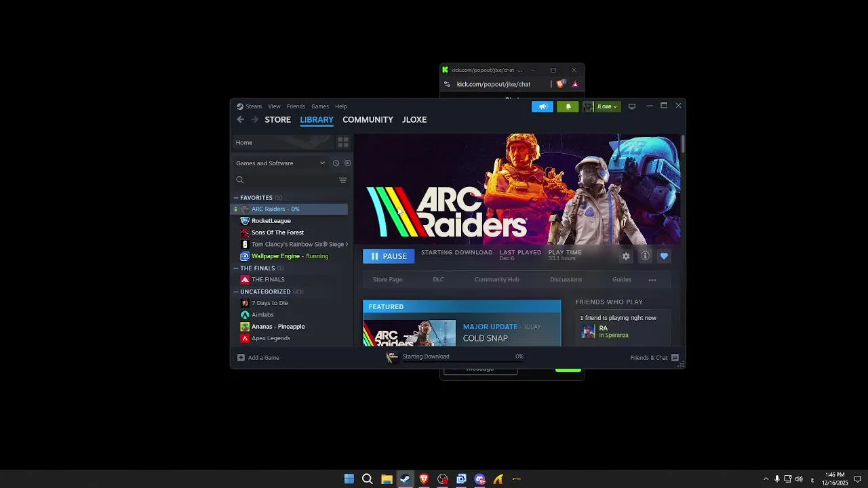This screenshot has width=868, height=488.
Task: Go back with Steam's left arrow
Action: tap(240, 119)
